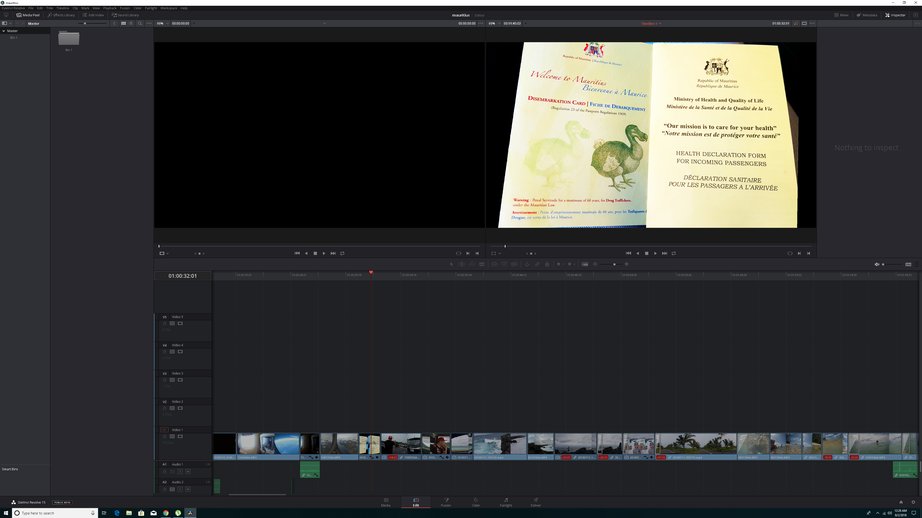Screen dimensions: 922x518
Task: Click the red playhead marker on ruler
Action: [x=371, y=272]
